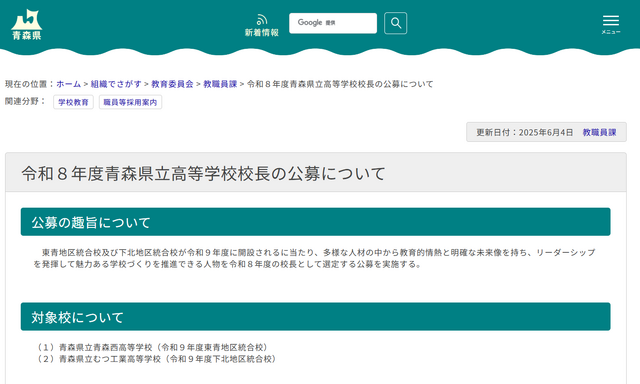
Task: Click the page title 令和８年度青森県立高等学校校長の公募について
Action: (203, 173)
